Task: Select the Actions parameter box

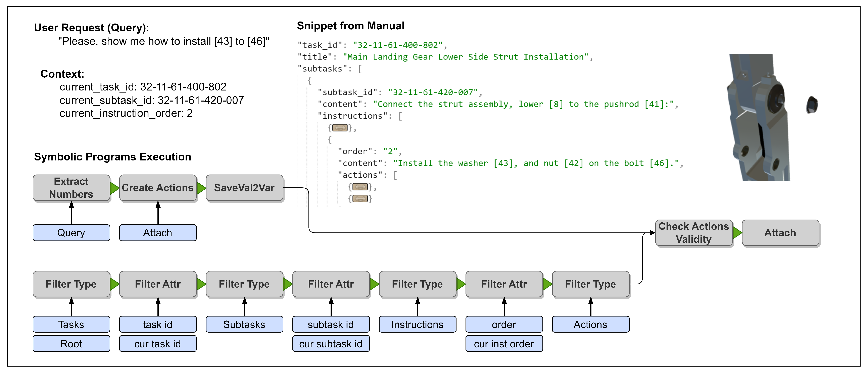Action: [591, 324]
